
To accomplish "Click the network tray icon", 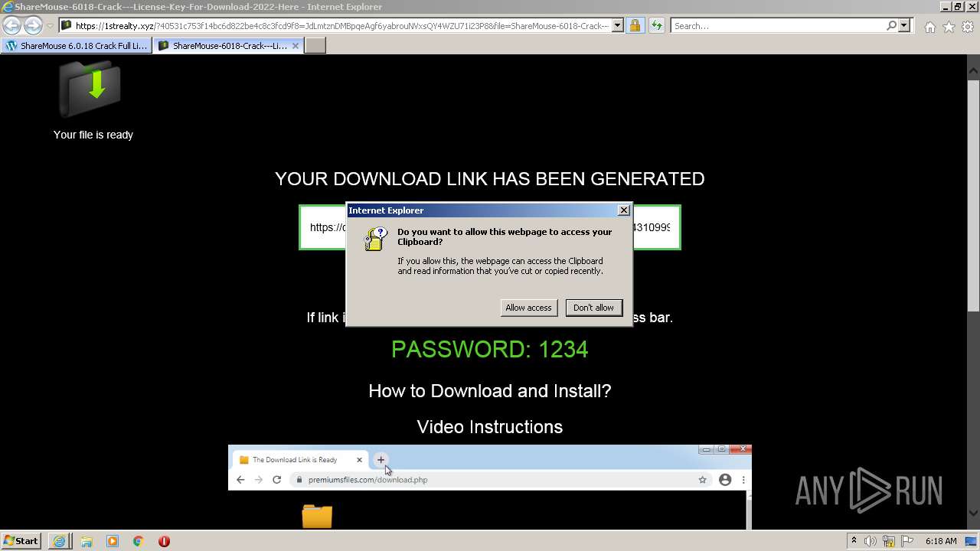I will pos(890,541).
